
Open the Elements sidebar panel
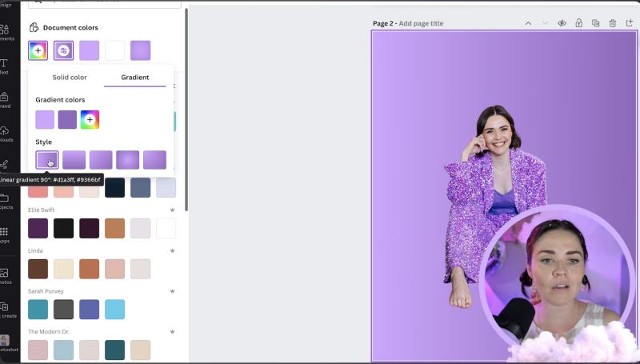click(6, 32)
